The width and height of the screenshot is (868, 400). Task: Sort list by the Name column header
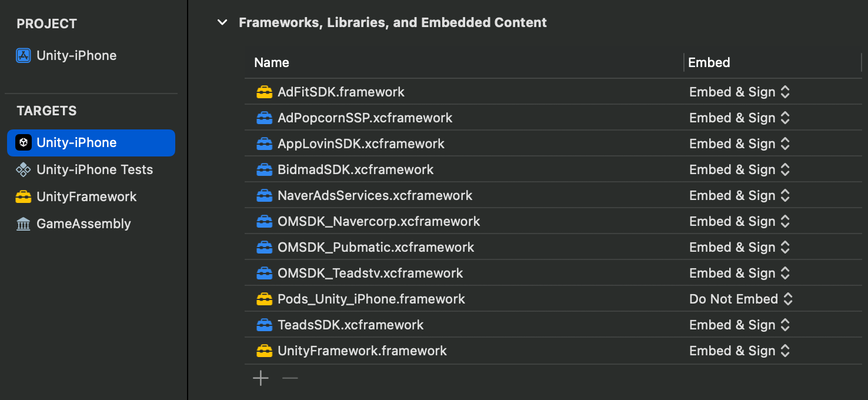pyautogui.click(x=272, y=63)
